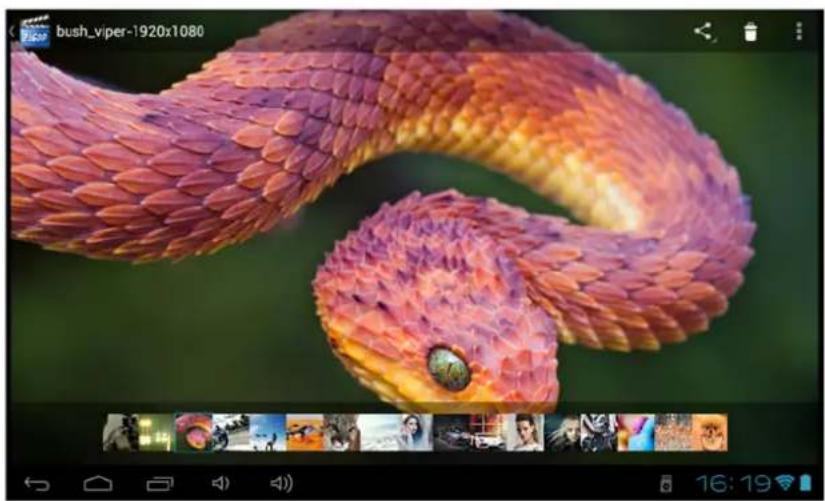This screenshot has height=501, width=825.
Task: Raise volume with the volume up icon
Action: pyautogui.click(x=281, y=483)
